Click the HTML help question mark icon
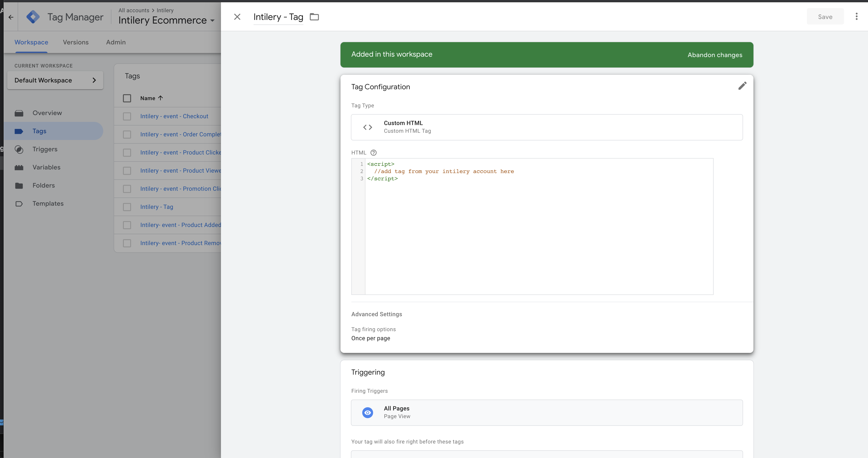Image resolution: width=868 pixels, height=458 pixels. click(373, 153)
